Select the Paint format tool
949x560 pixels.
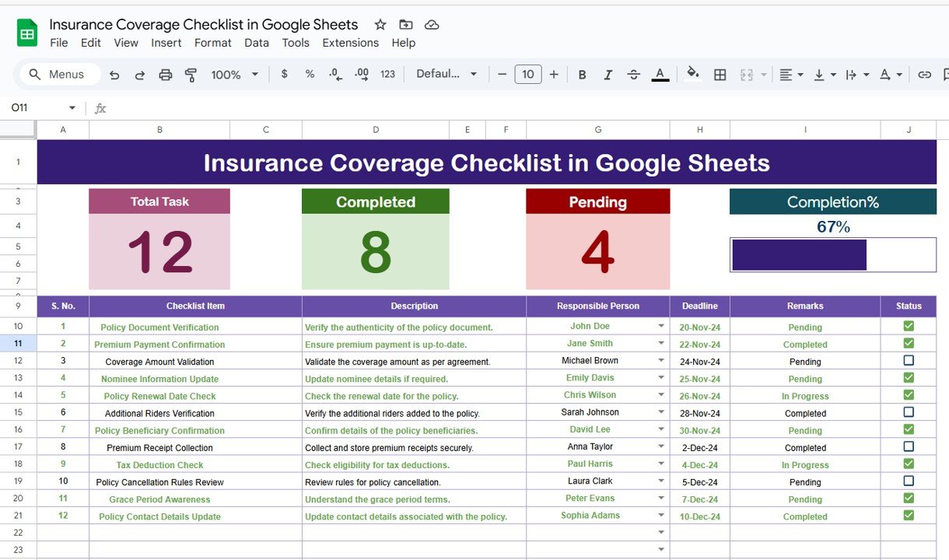(191, 75)
